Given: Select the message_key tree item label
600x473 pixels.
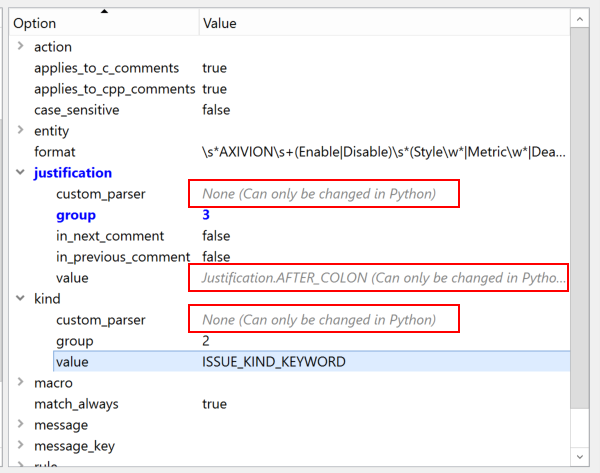Looking at the screenshot, I should point(74,446).
